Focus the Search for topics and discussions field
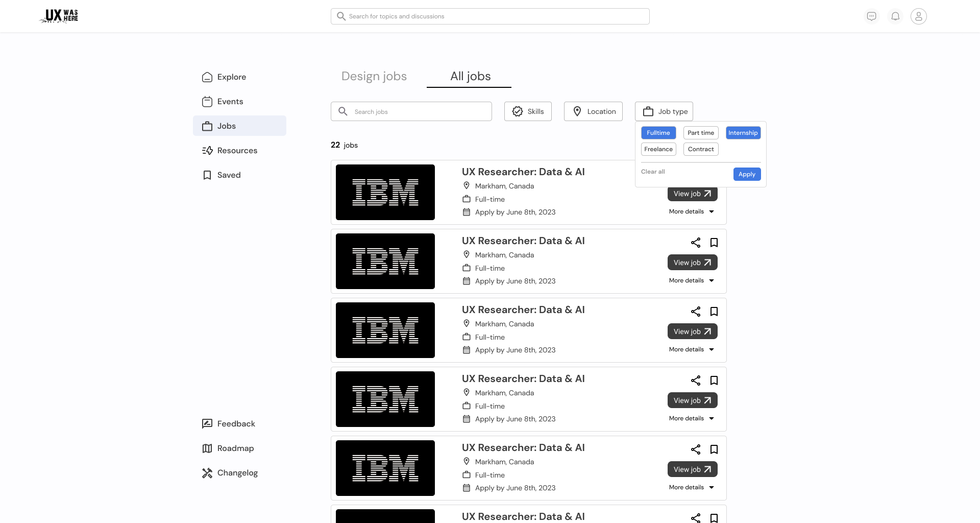 coord(490,16)
